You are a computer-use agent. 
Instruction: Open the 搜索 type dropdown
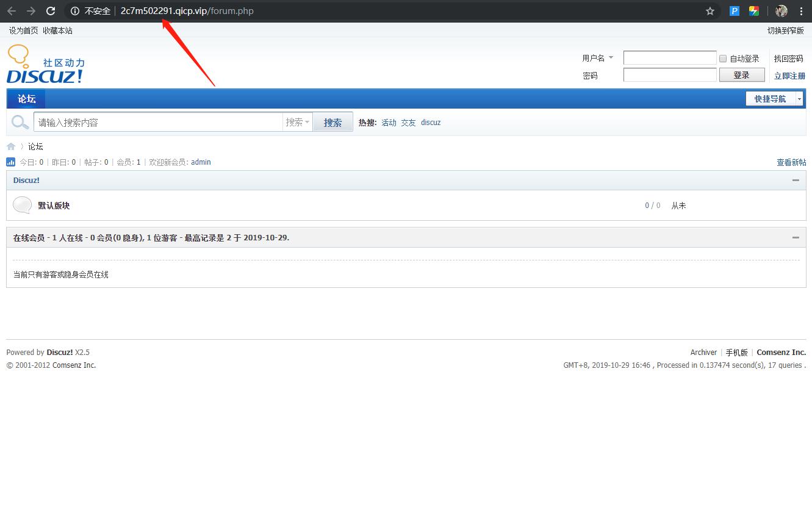298,122
